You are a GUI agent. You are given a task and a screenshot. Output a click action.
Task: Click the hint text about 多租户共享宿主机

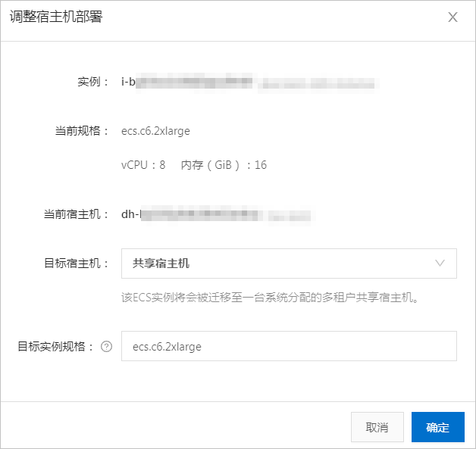[x=270, y=298]
